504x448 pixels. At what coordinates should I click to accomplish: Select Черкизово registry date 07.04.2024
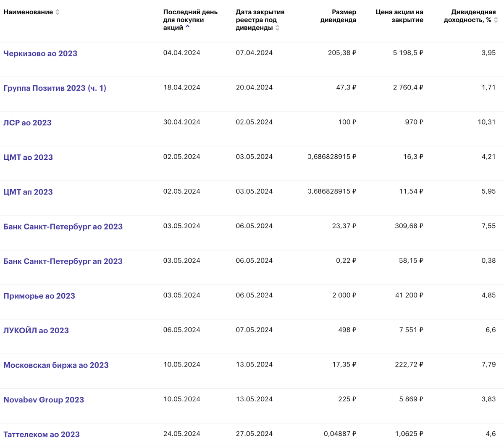coord(254,53)
